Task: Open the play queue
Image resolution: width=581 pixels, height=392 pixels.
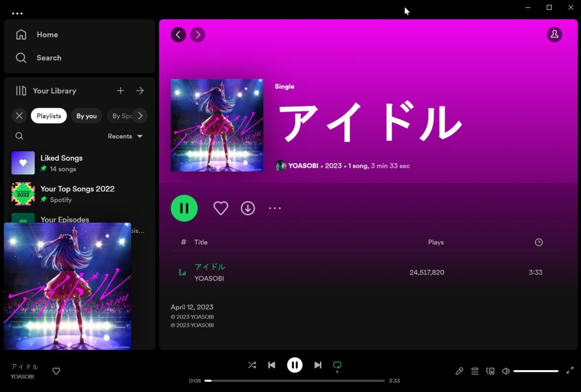Action: point(475,371)
